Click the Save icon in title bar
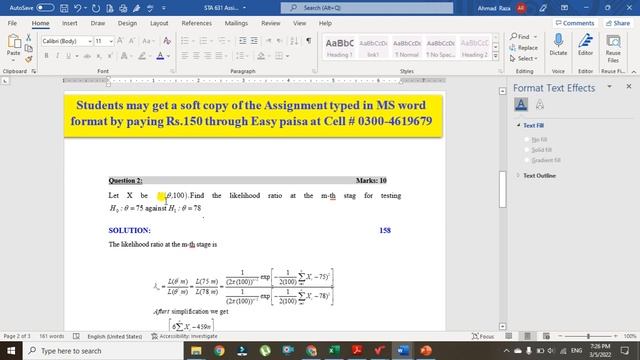This screenshot has height=360, width=640. 64,8
